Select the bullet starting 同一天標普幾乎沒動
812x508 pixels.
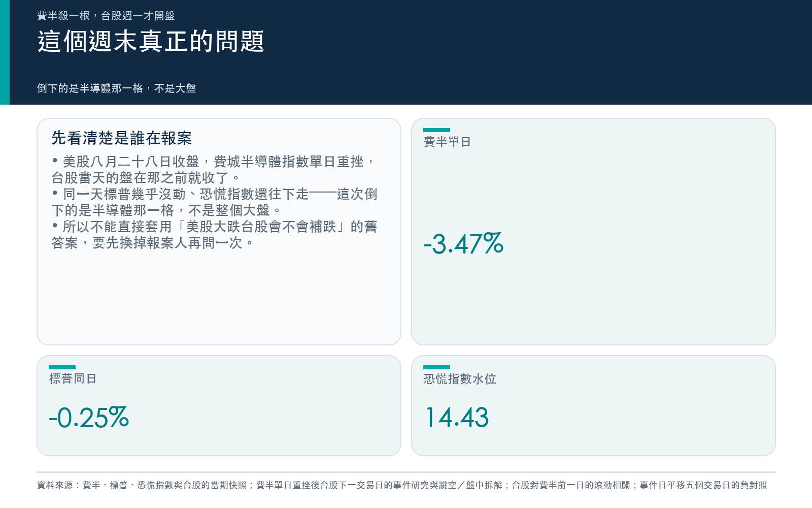pyautogui.click(x=214, y=202)
